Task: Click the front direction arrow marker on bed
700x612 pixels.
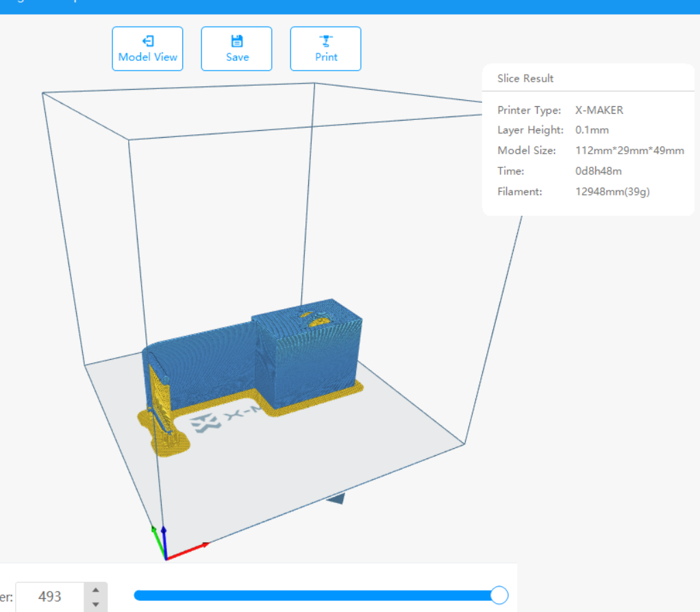Action: click(336, 498)
